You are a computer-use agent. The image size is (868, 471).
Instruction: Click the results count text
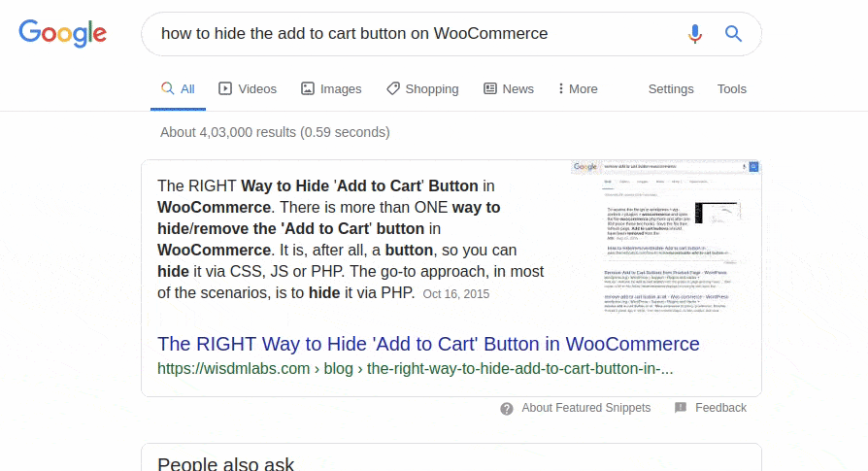(275, 132)
